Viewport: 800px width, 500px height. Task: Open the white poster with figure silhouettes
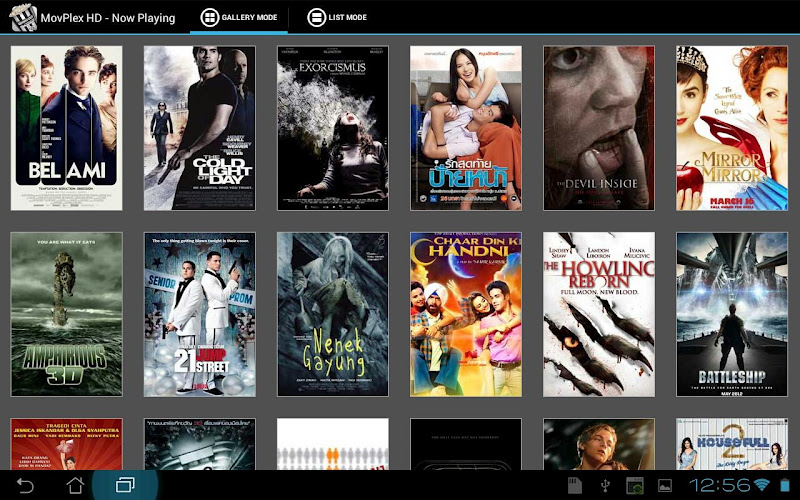(x=333, y=444)
